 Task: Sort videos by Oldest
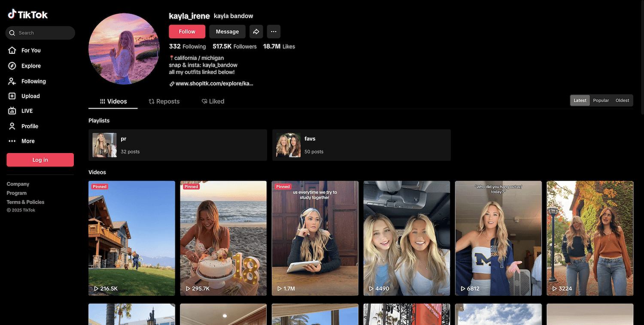622,101
